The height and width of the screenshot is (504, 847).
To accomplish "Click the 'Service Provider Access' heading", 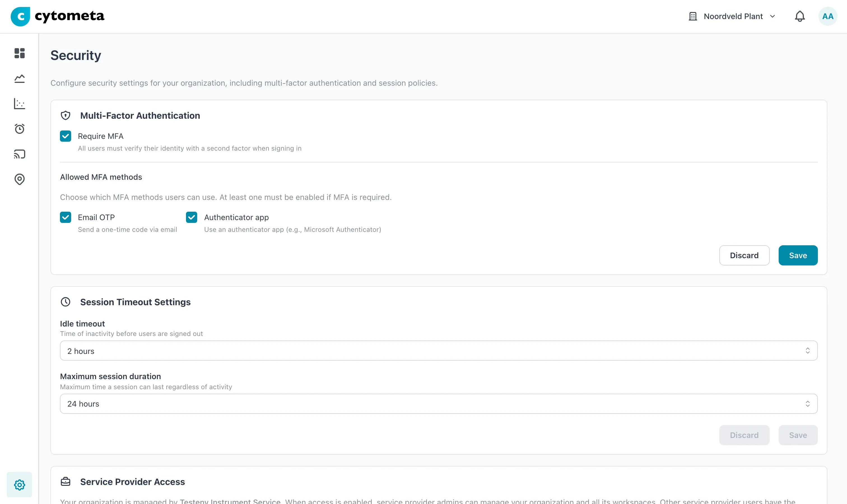I will 132,482.
